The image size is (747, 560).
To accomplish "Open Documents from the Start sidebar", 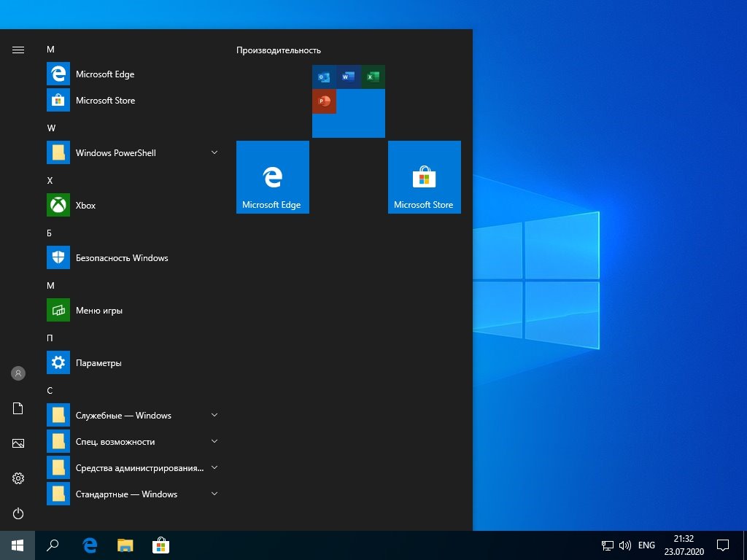I will (18, 408).
